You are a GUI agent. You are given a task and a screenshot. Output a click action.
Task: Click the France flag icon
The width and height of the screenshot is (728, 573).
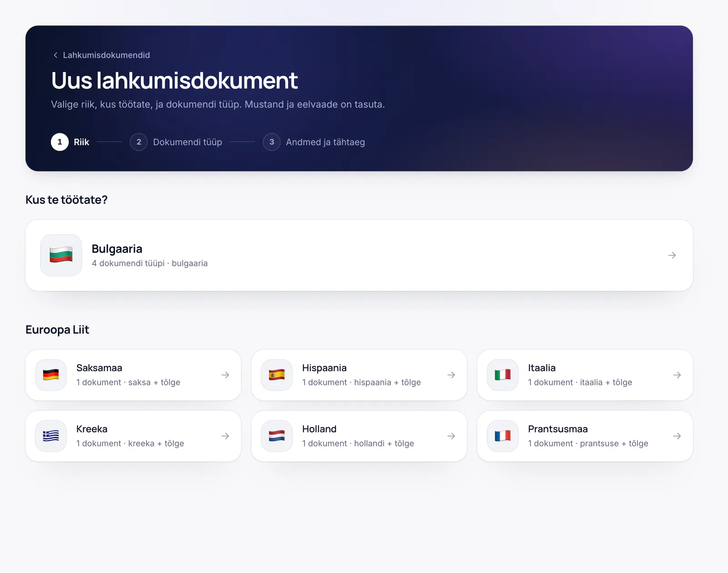pos(503,436)
